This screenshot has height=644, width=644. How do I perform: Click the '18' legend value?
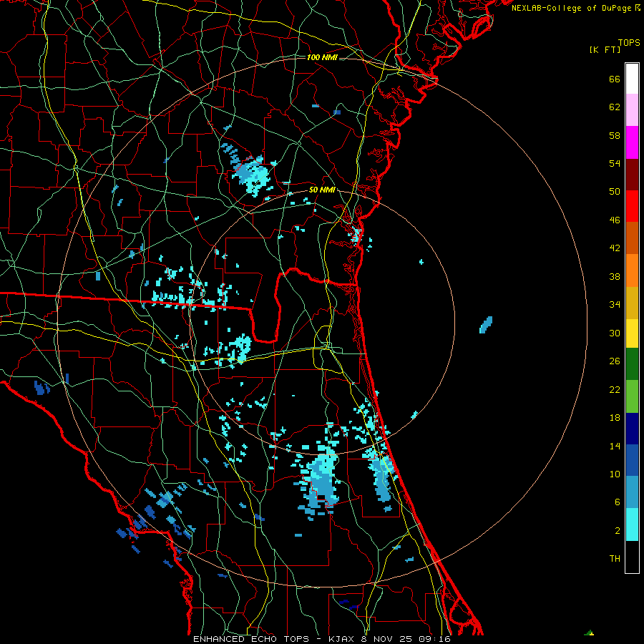point(615,418)
